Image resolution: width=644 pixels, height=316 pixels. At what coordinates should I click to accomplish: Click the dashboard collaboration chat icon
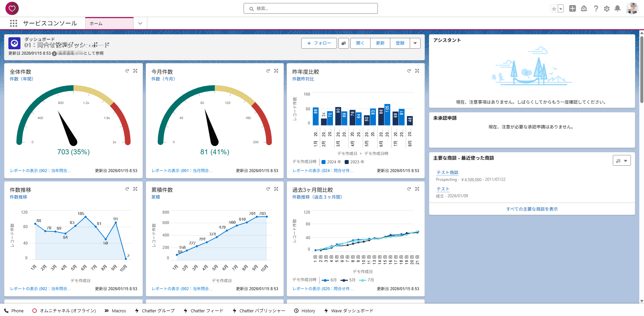coord(344,43)
